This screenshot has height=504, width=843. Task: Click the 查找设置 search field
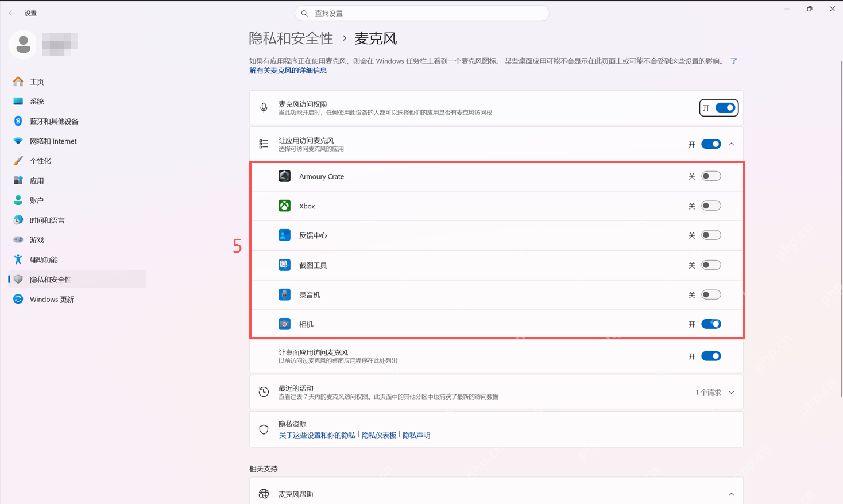(422, 13)
